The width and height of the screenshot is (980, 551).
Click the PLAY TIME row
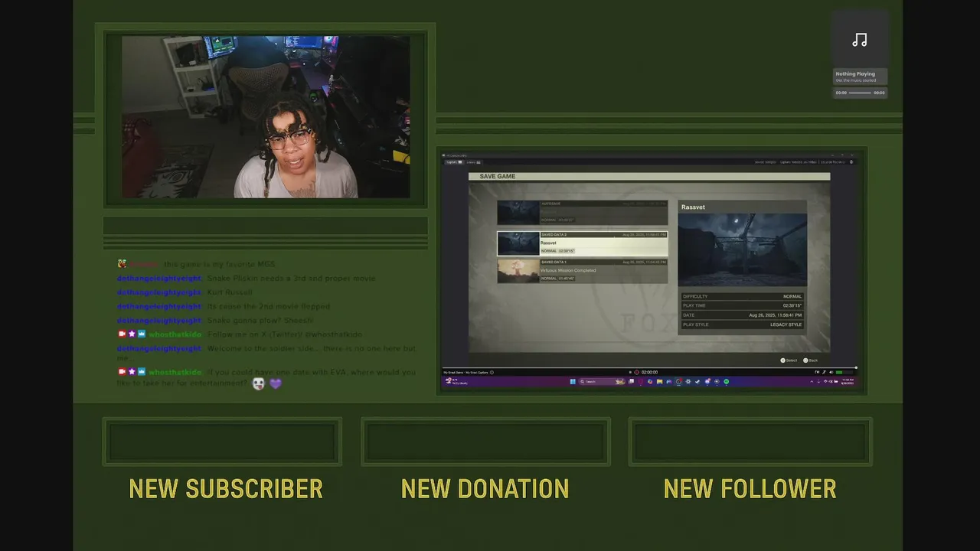(742, 305)
